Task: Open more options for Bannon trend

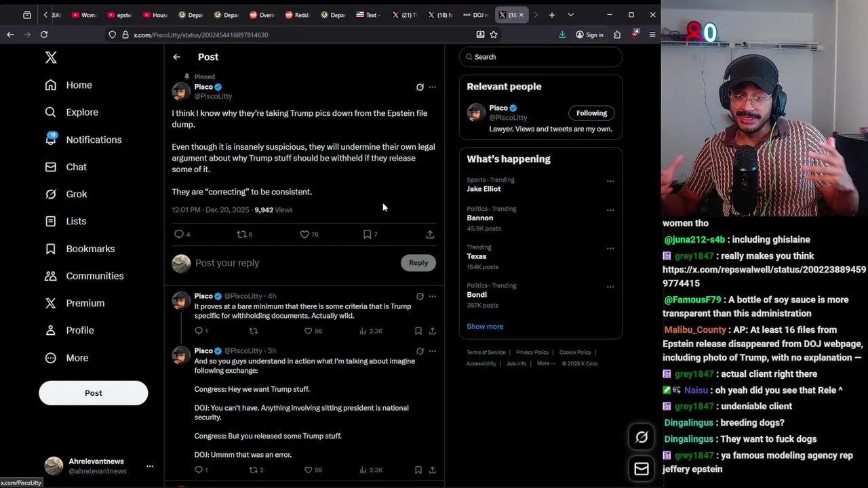Action: point(610,210)
